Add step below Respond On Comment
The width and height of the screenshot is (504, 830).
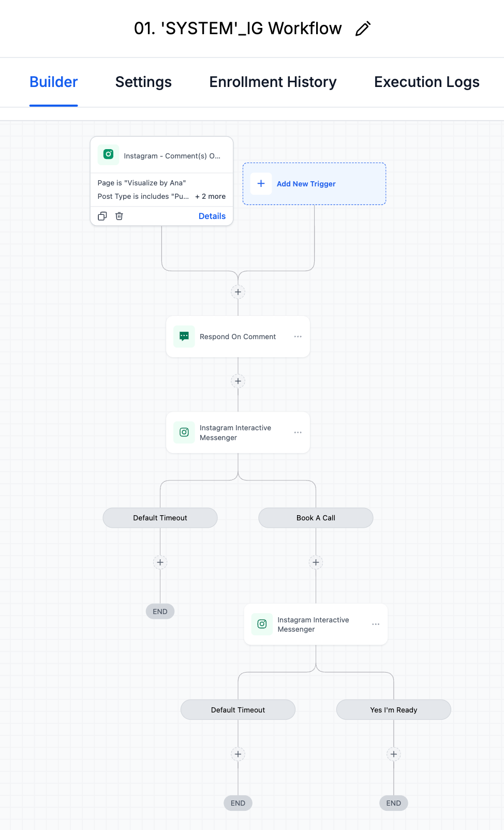click(238, 381)
